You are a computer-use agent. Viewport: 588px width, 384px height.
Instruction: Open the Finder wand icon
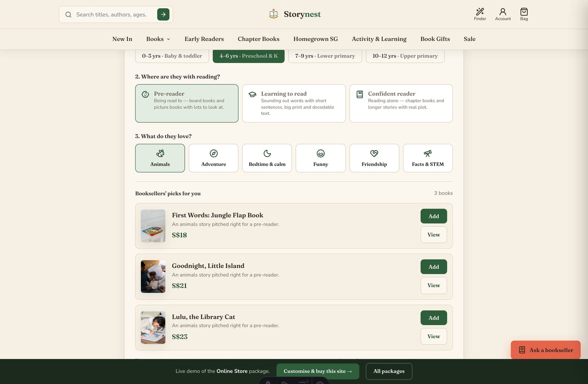[x=480, y=12]
